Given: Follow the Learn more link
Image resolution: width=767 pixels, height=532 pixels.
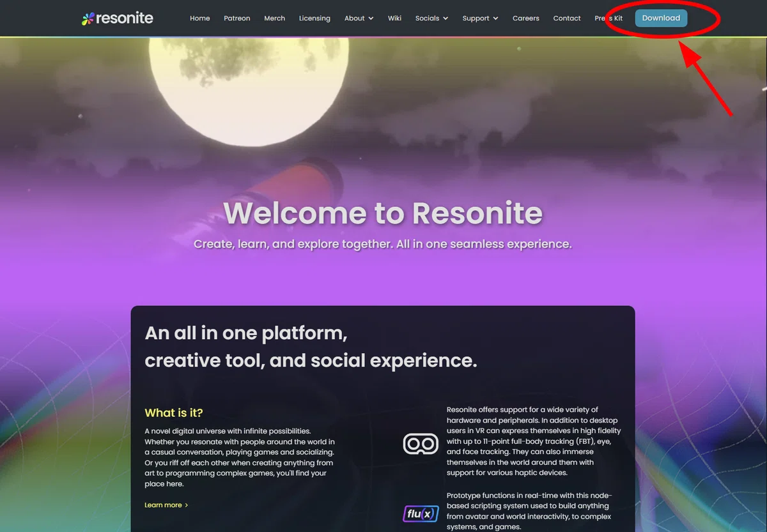Looking at the screenshot, I should coord(166,505).
